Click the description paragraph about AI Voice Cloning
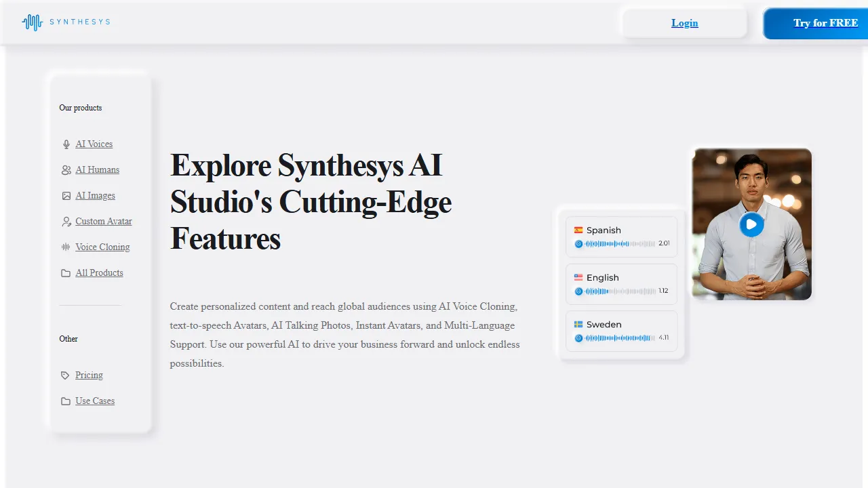 point(345,335)
